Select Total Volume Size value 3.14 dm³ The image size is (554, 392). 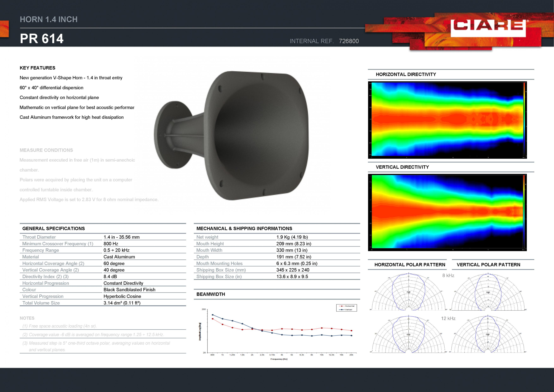(x=122, y=303)
